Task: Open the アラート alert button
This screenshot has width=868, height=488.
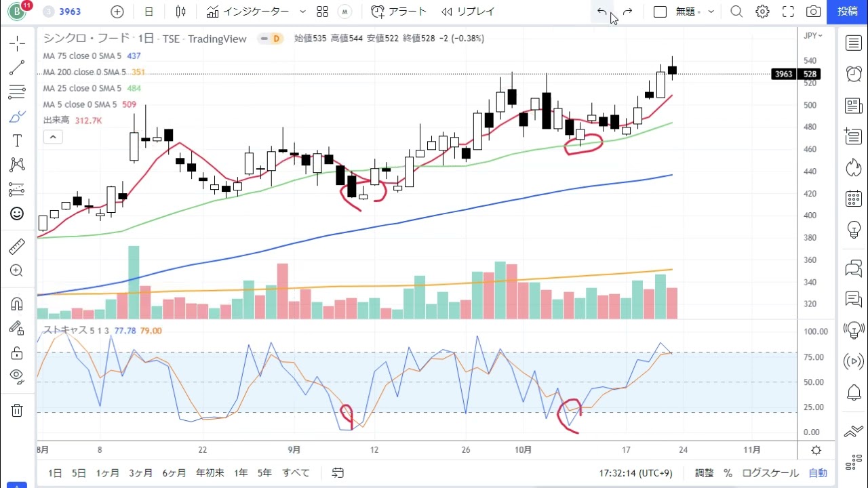Action: (x=399, y=12)
